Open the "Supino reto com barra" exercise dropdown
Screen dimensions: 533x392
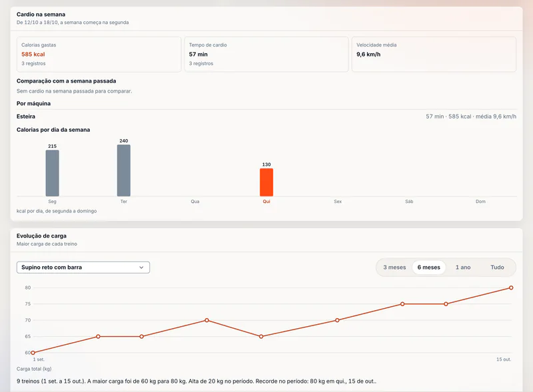tap(83, 268)
